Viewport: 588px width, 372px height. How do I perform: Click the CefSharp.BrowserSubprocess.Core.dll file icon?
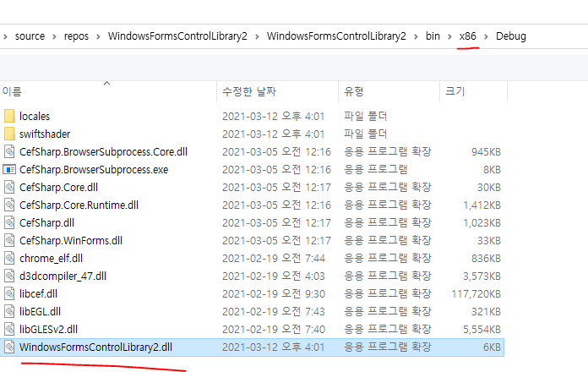click(9, 151)
